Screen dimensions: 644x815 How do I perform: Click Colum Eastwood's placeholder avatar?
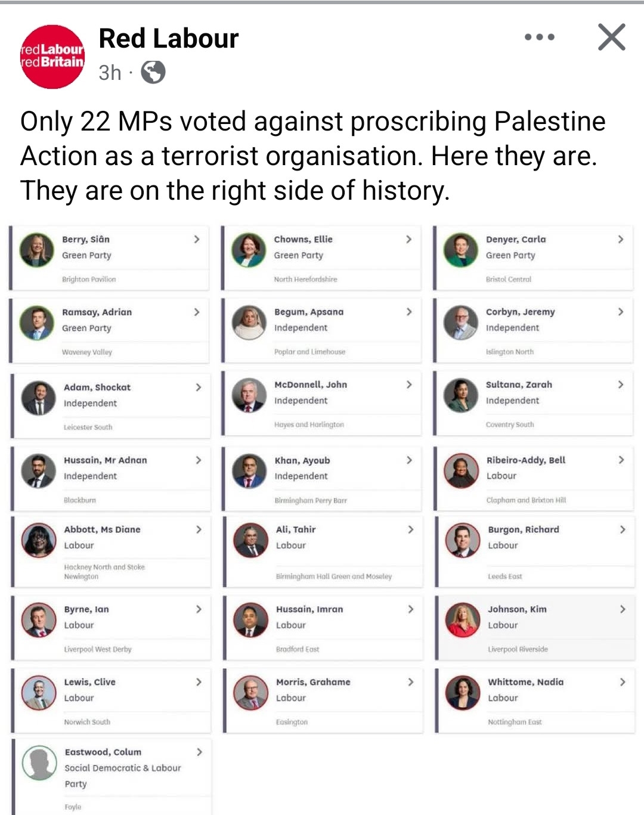pyautogui.click(x=39, y=763)
